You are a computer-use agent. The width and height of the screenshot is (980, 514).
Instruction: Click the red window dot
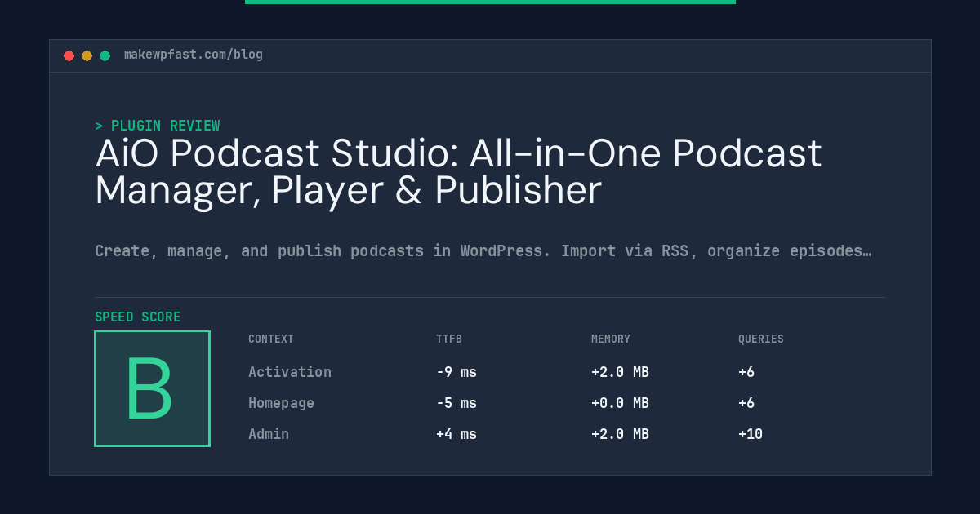69,55
